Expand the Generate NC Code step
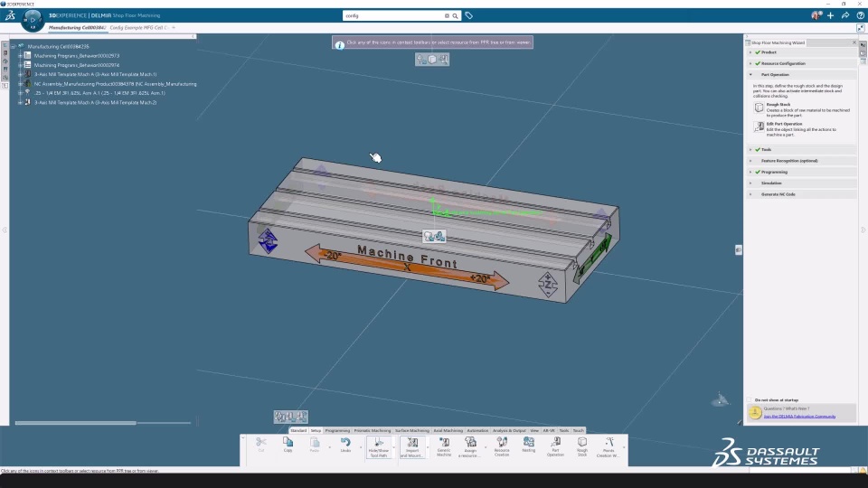Image resolution: width=868 pixels, height=488 pixels. pyautogui.click(x=750, y=194)
